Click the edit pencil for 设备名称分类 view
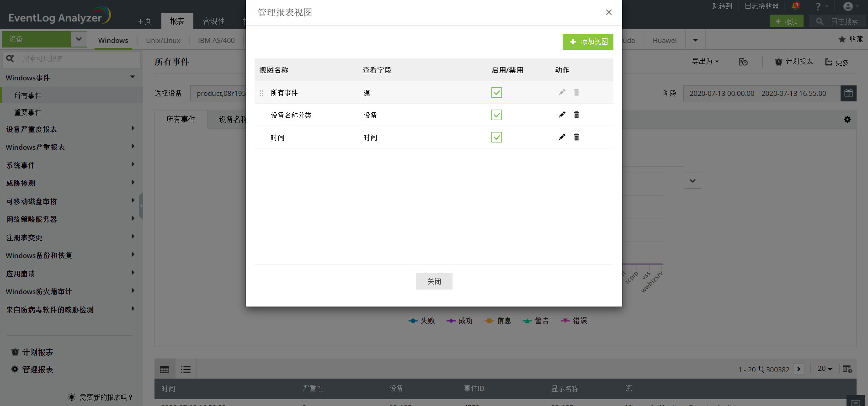Image resolution: width=868 pixels, height=406 pixels. [x=562, y=115]
